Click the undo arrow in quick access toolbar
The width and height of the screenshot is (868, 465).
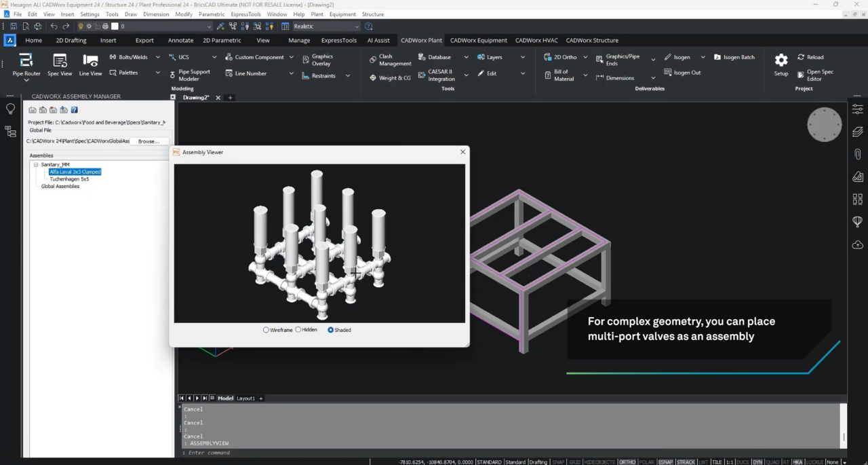(54, 26)
